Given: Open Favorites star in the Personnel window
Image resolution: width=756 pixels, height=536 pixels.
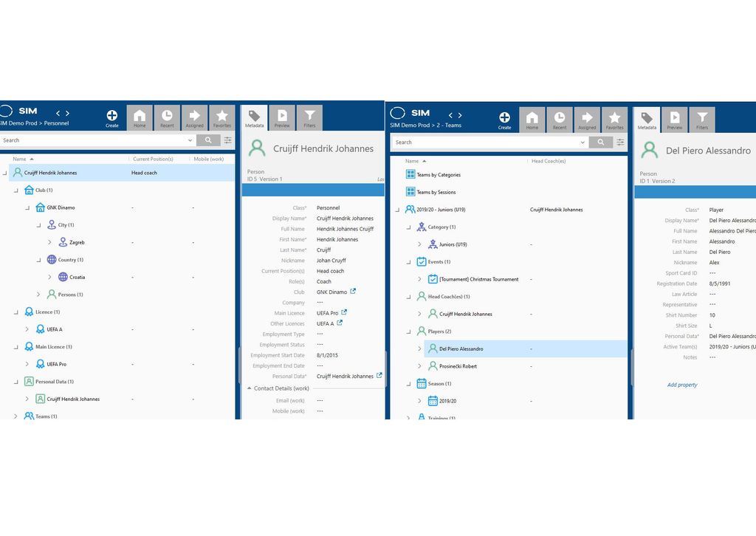Looking at the screenshot, I should (x=222, y=118).
